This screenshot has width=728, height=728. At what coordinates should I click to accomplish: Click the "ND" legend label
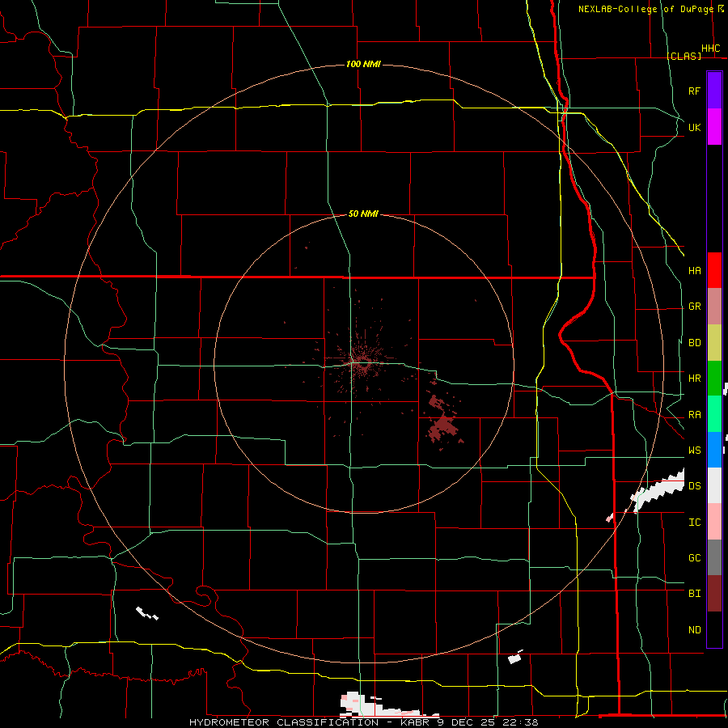(x=694, y=630)
